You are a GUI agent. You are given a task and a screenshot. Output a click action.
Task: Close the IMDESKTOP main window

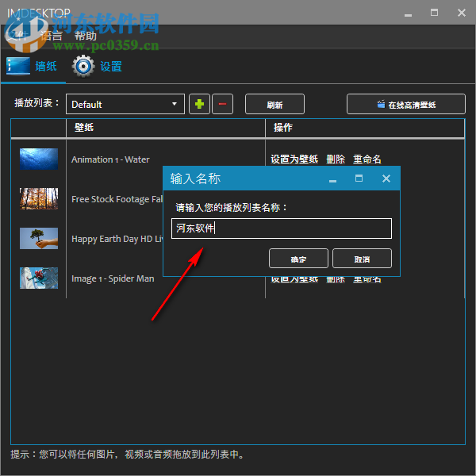coord(462,13)
